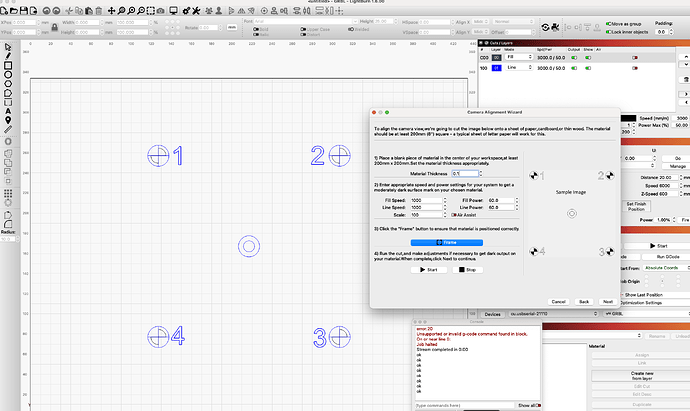
Task: Open the Align X dropdown
Action: tap(480, 22)
